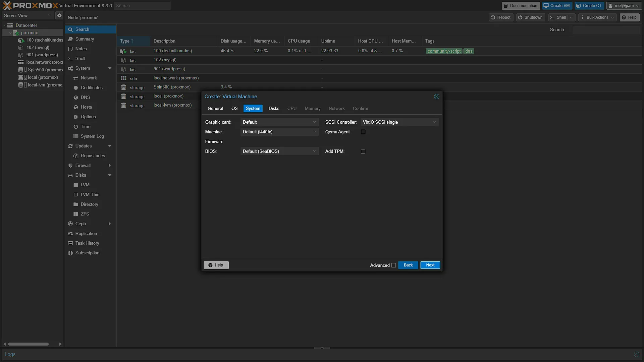The height and width of the screenshot is (362, 644).
Task: Enable the Qemu Agent checkbox
Action: point(363,132)
